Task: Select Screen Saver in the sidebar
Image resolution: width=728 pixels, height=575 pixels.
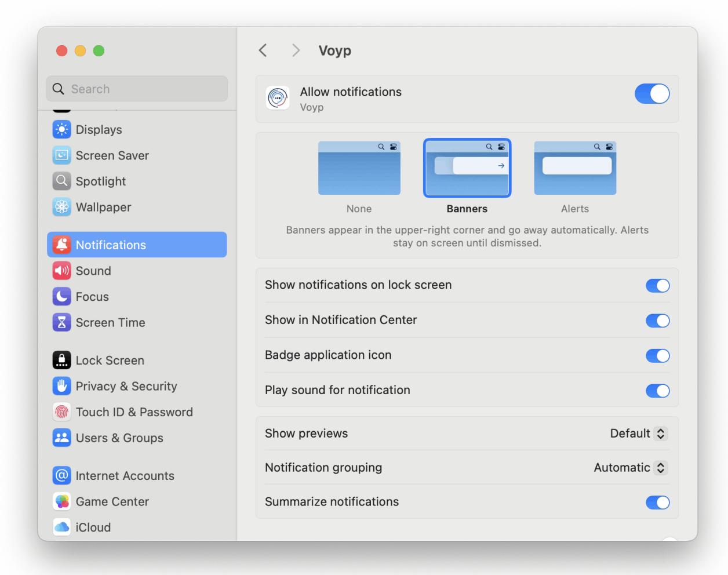Action: coord(112,155)
